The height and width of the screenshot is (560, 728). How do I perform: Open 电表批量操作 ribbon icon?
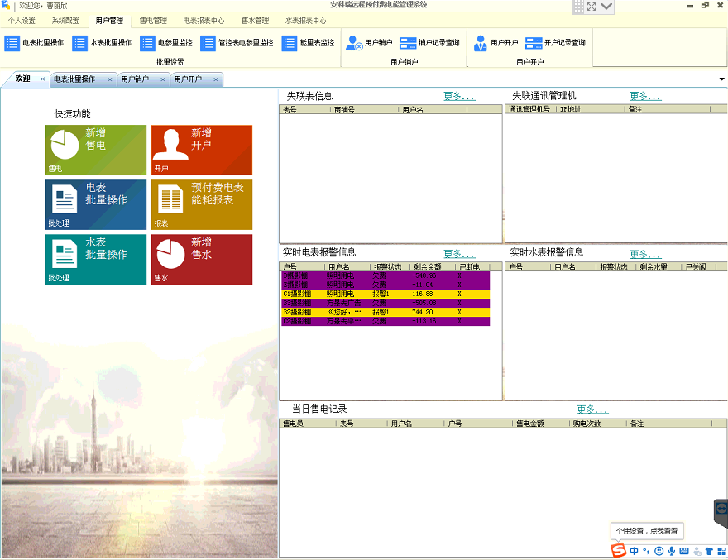(x=12, y=43)
